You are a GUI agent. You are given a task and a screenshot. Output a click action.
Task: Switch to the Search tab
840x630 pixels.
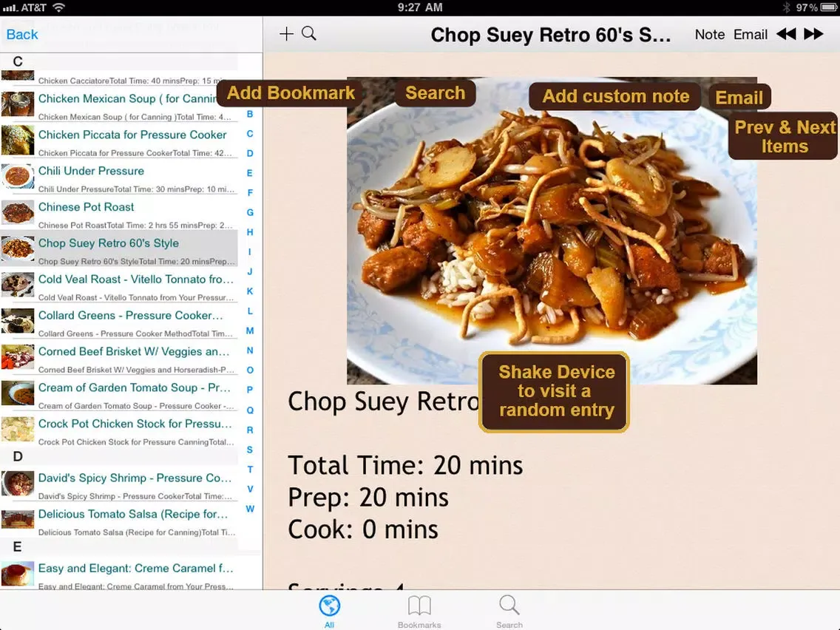pos(509,611)
